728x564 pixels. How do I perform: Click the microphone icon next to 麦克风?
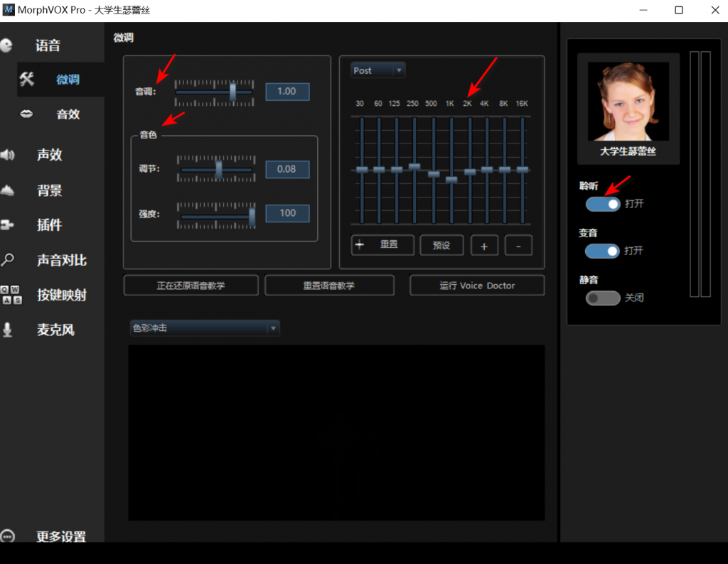(x=7, y=330)
